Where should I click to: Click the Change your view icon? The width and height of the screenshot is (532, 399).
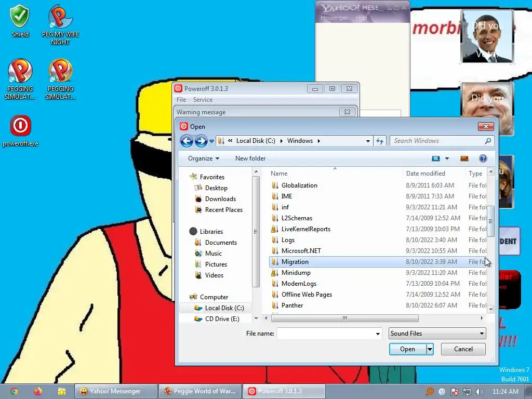(x=436, y=158)
